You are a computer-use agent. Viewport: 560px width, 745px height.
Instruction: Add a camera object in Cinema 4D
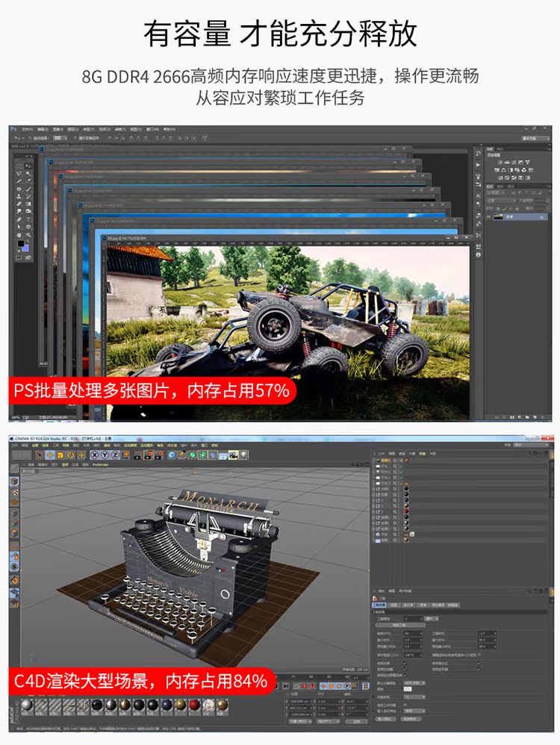click(234, 455)
